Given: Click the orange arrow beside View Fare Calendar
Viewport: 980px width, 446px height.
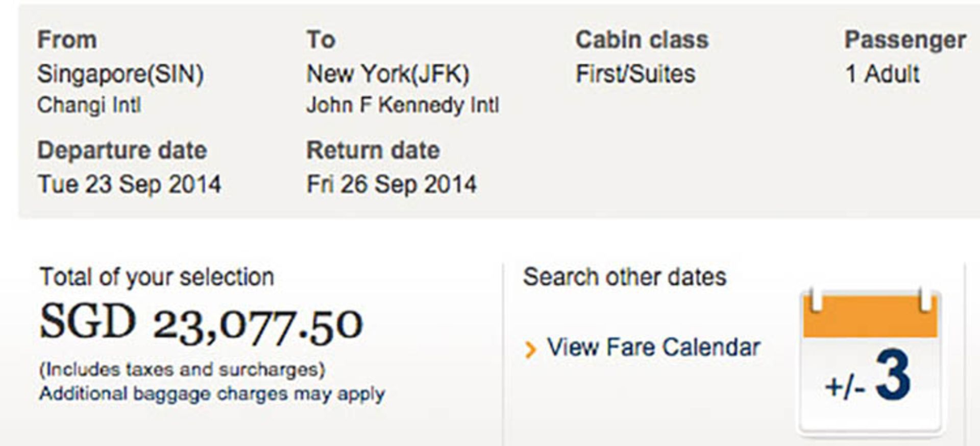Looking at the screenshot, I should [x=530, y=349].
